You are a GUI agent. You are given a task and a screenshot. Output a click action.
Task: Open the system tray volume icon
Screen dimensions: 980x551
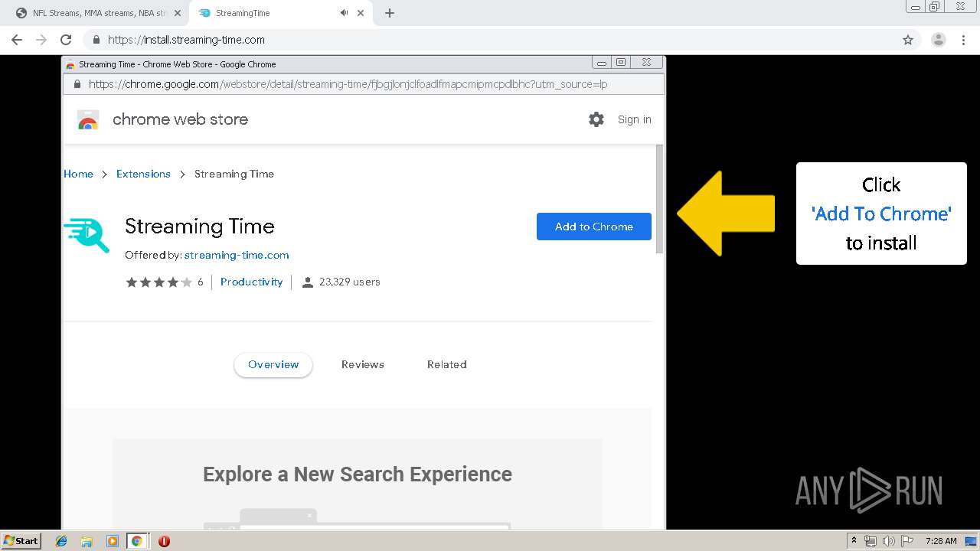(x=888, y=541)
